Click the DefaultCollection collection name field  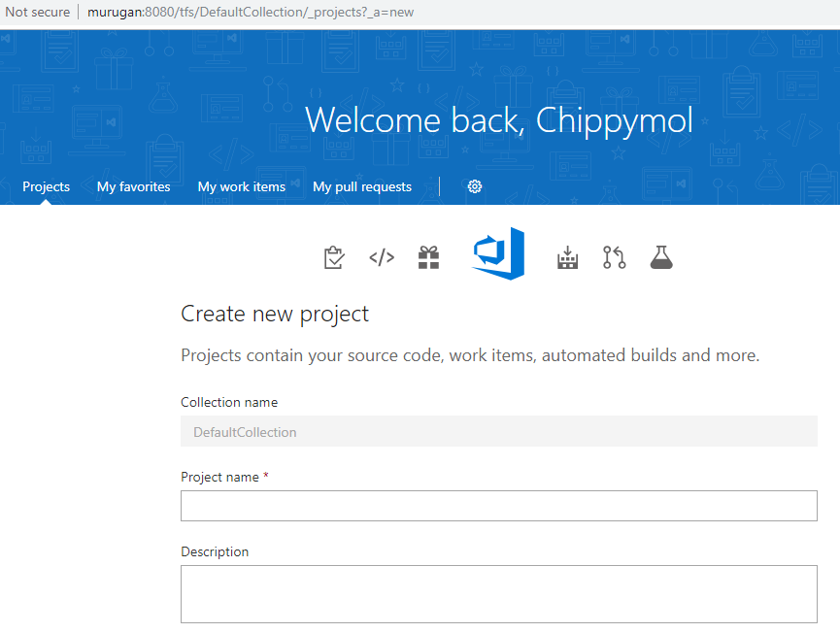pos(499,431)
